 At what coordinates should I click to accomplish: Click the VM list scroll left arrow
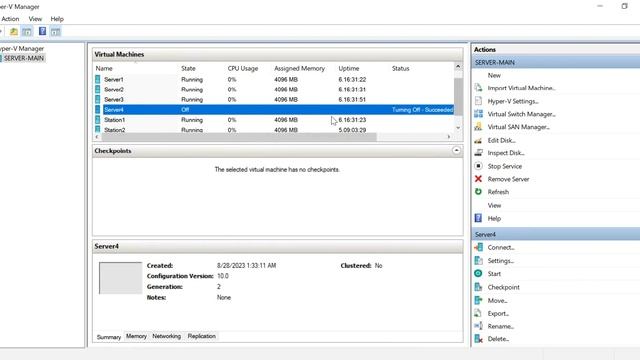97,137
